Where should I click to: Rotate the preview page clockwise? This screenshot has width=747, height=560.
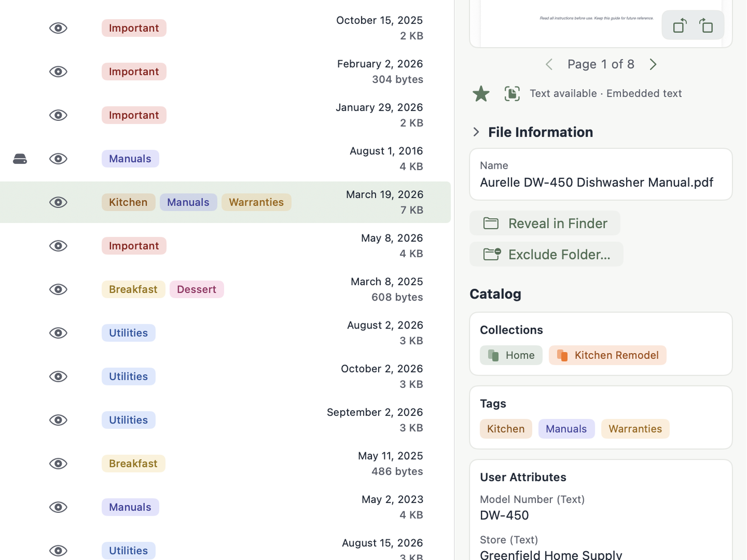(x=706, y=25)
